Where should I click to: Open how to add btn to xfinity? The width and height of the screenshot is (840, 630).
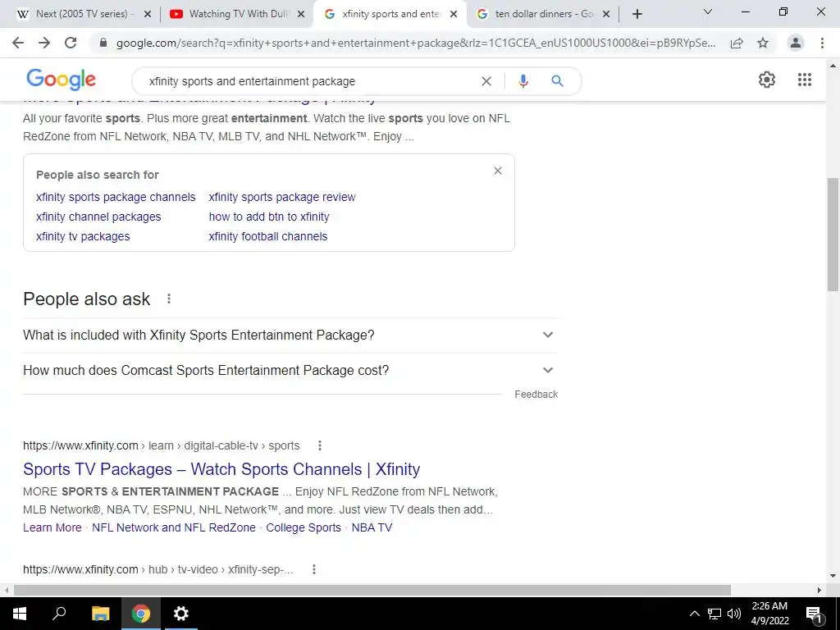click(x=269, y=217)
